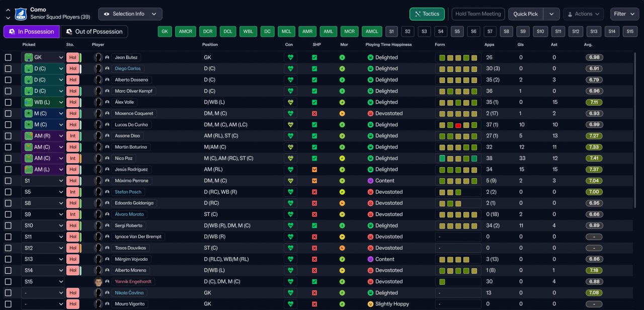The width and height of the screenshot is (644, 310).
Task: Switch to the Out of Possession tab
Action: tap(94, 32)
